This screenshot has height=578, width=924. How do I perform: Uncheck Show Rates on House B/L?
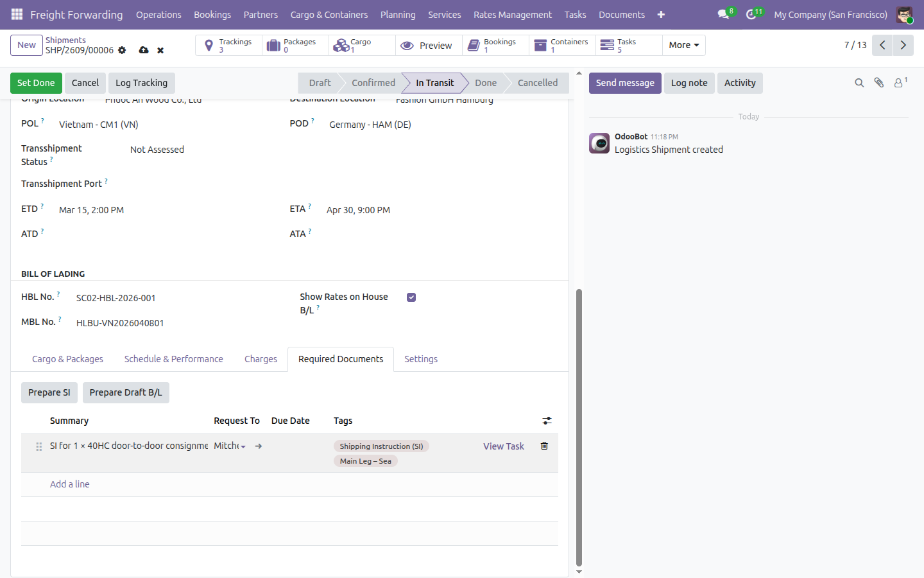pyautogui.click(x=411, y=297)
